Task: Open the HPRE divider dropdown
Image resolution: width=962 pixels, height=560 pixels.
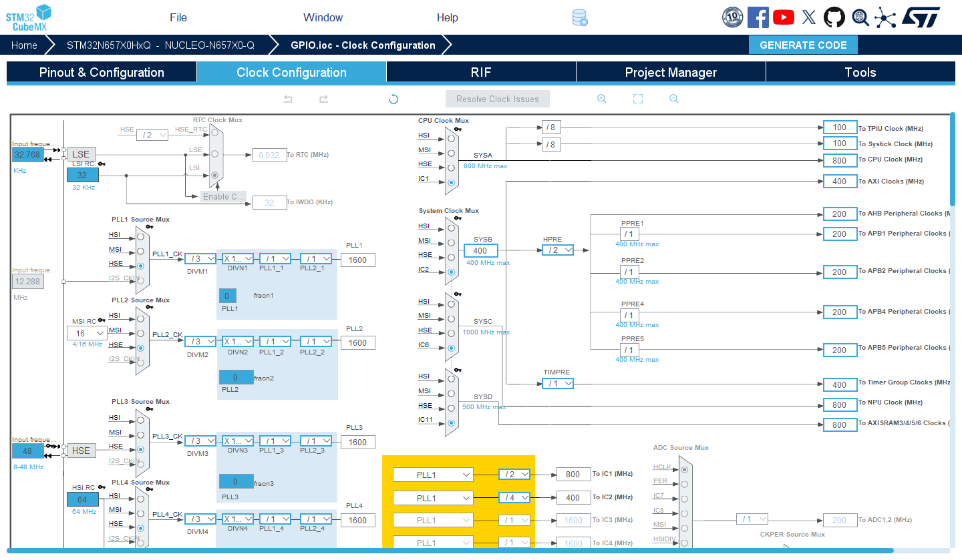Action: [x=558, y=250]
